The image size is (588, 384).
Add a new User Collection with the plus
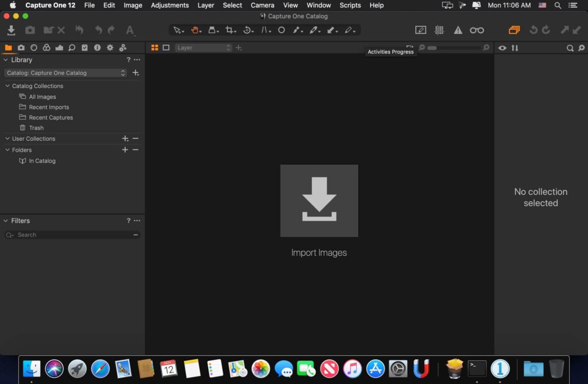click(125, 139)
